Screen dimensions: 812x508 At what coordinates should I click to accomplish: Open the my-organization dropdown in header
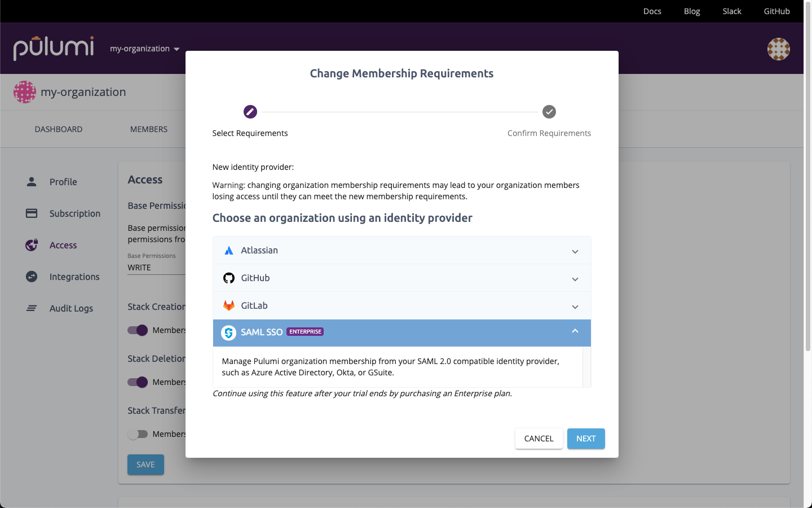coord(145,49)
